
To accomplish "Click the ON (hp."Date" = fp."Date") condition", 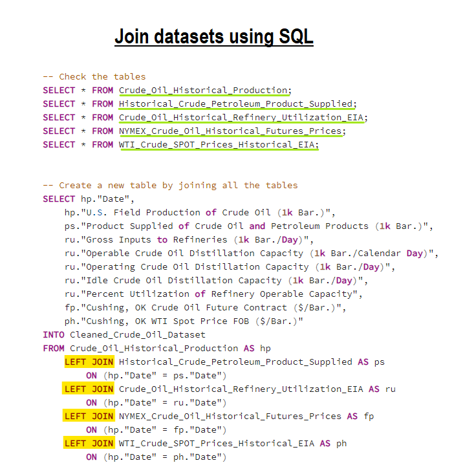I will coord(156,430).
